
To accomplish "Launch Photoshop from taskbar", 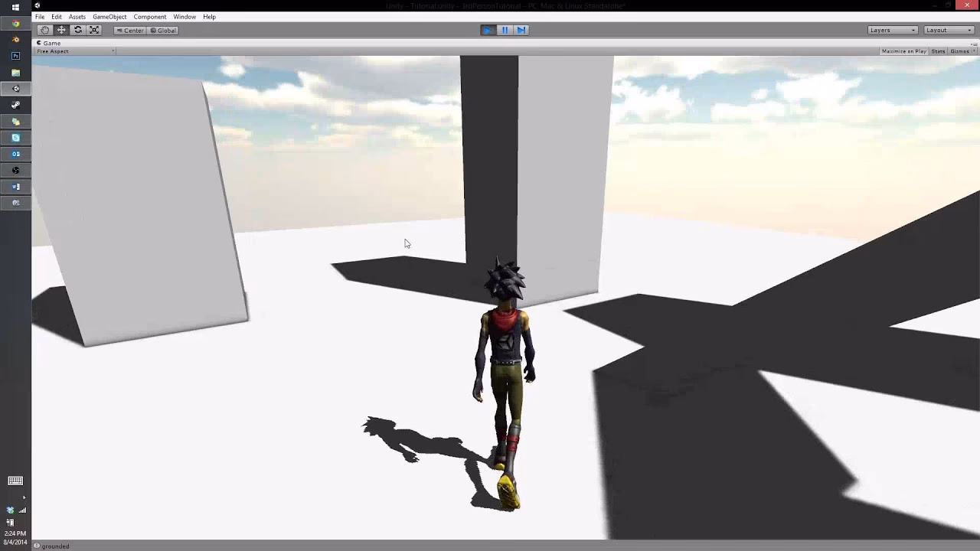I will 15,56.
